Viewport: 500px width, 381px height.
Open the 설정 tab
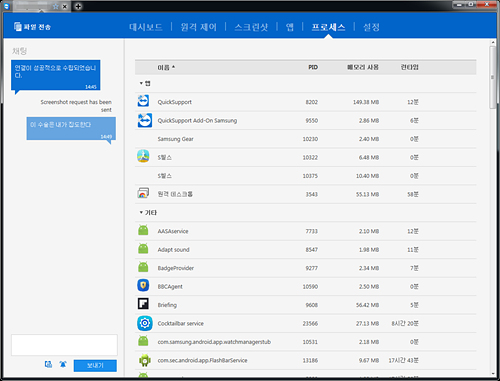[371, 27]
